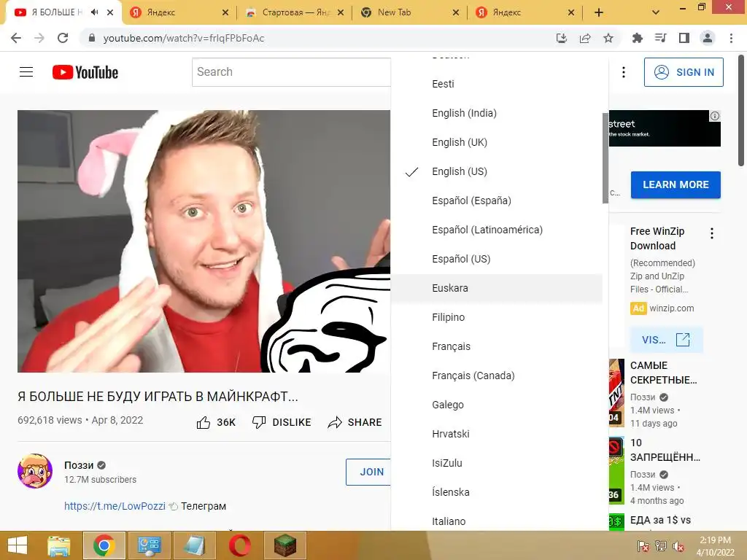Click the VISIT winzip ad button
The image size is (747, 560).
coord(666,340)
